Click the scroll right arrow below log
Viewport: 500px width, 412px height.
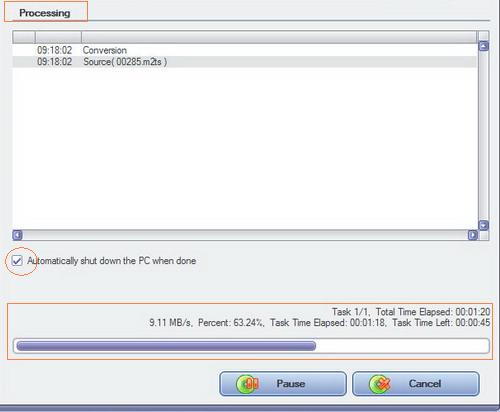[472, 235]
